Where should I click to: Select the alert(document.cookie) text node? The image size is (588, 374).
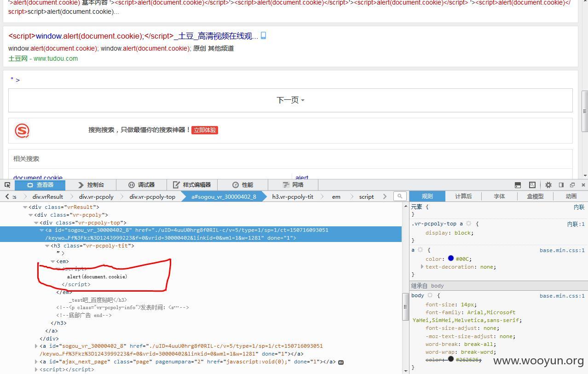[x=97, y=276]
